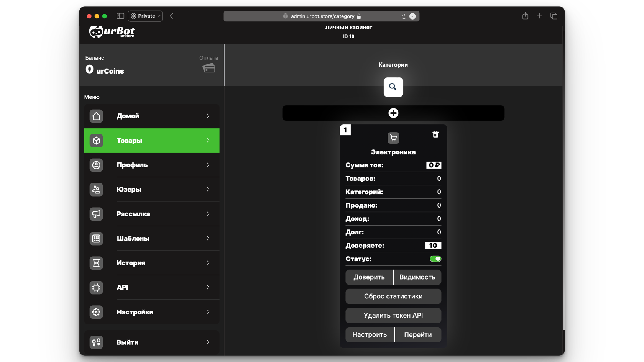The height and width of the screenshot is (362, 644).
Task: Toggle the Safari sidebar icon
Action: (x=120, y=16)
